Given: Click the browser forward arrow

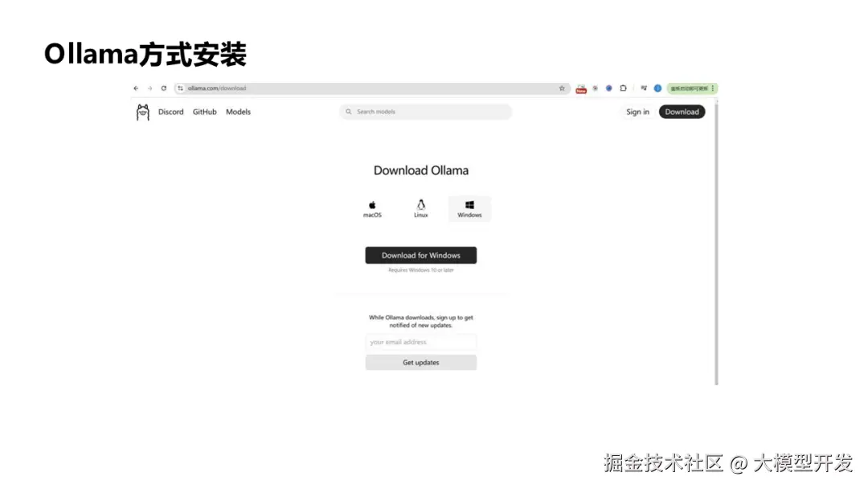Looking at the screenshot, I should (x=149, y=88).
